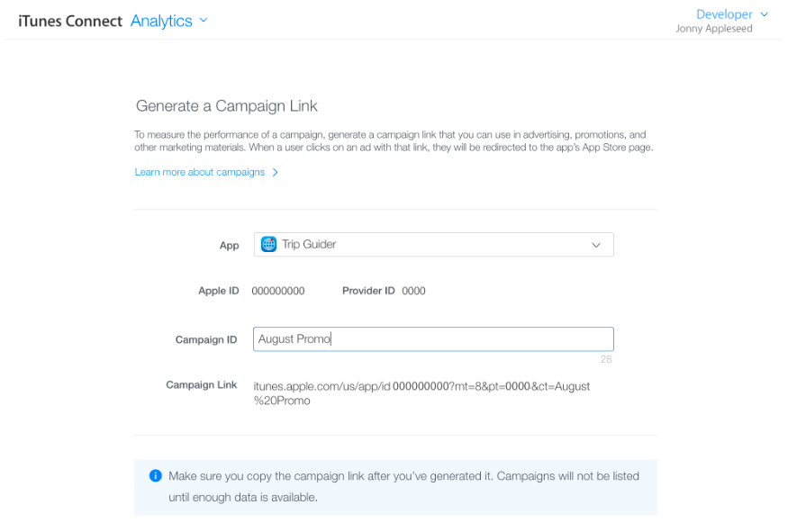Image resolution: width=788 pixels, height=532 pixels.
Task: Click the arrow beside Learn more about campaigns
Action: point(276,172)
